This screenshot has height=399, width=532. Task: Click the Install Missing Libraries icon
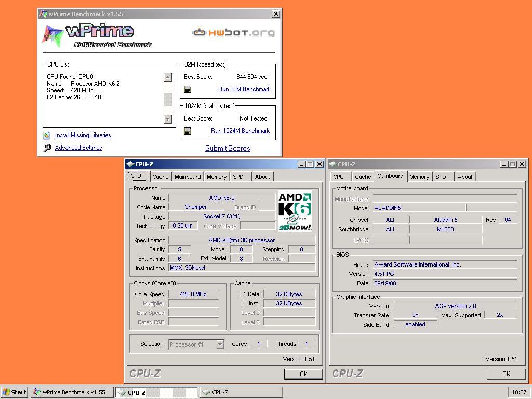[x=47, y=136]
